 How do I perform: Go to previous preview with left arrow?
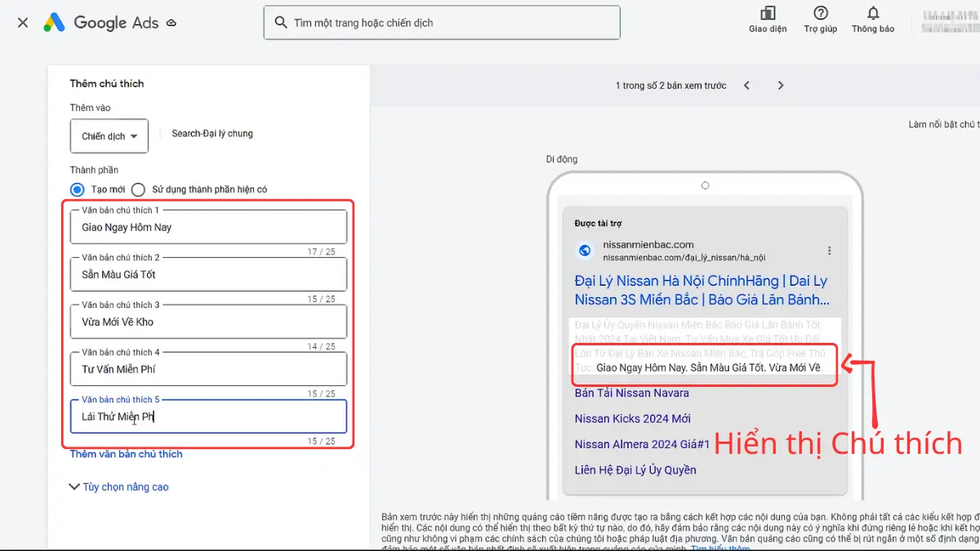point(746,84)
